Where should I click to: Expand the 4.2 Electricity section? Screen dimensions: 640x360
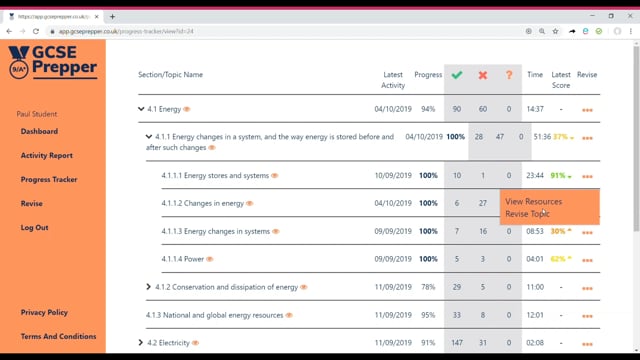(x=140, y=342)
